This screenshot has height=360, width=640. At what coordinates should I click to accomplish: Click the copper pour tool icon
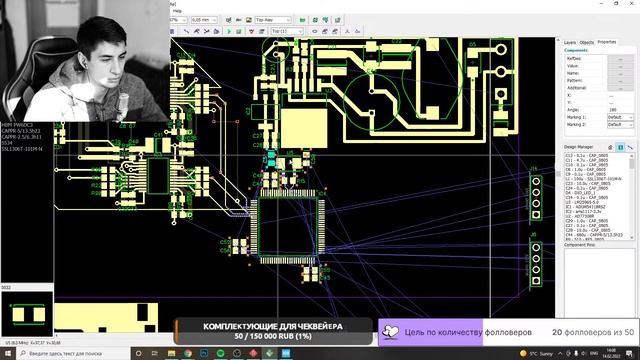(216, 31)
